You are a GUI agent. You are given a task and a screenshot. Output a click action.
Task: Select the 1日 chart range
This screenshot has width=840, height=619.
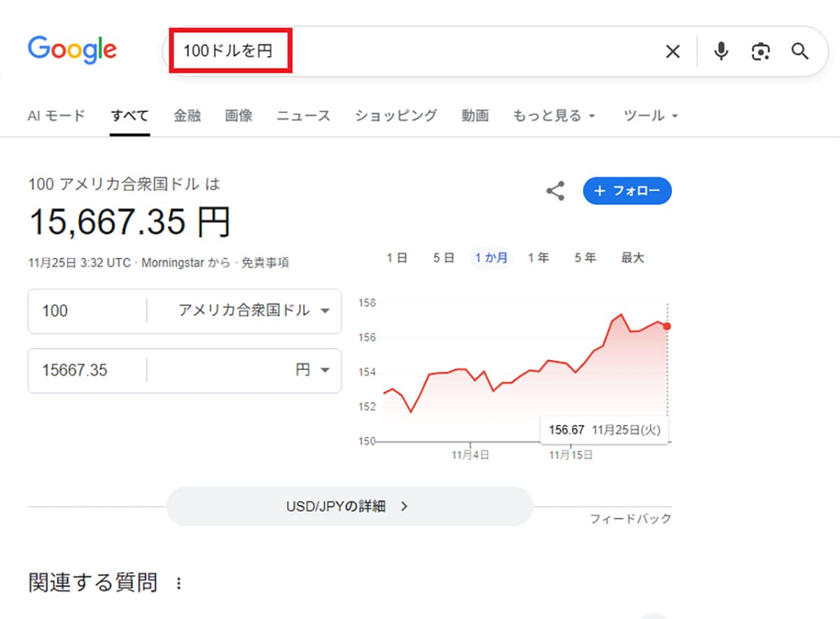click(x=397, y=258)
